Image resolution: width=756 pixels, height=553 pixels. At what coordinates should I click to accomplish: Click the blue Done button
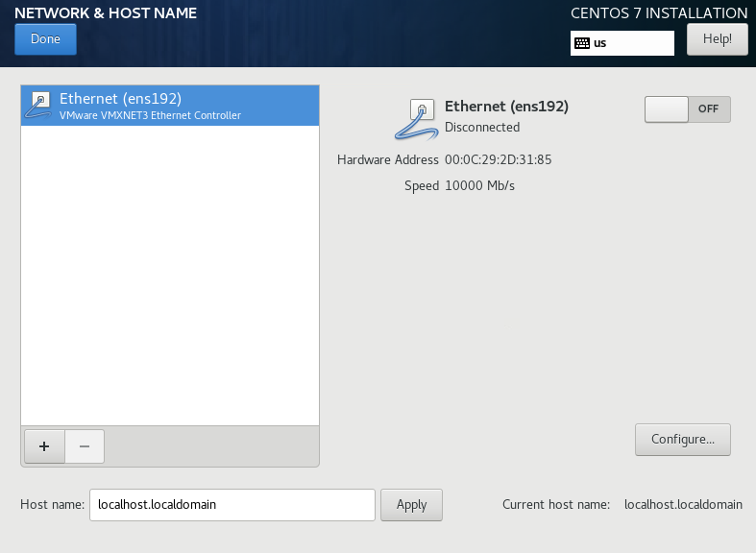point(45,39)
